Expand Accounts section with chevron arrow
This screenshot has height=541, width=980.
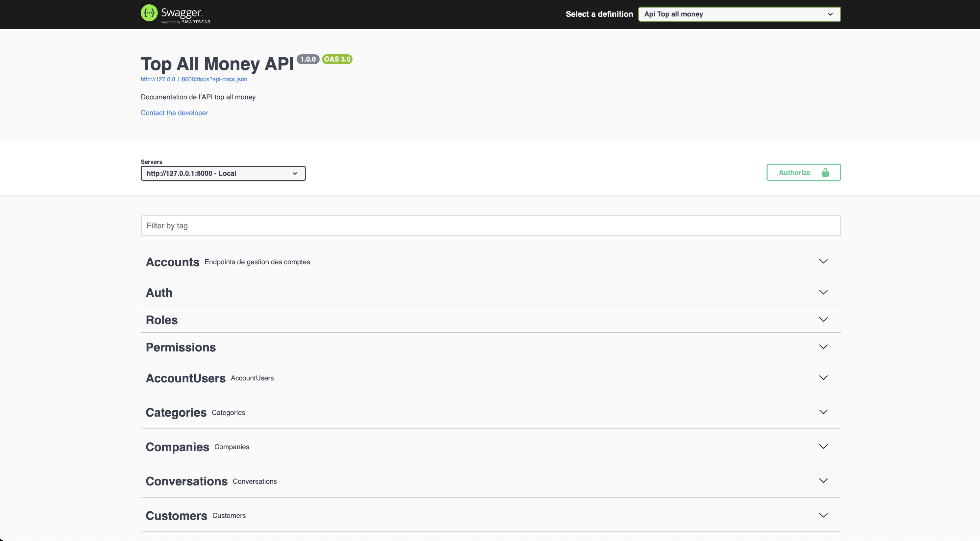823,261
